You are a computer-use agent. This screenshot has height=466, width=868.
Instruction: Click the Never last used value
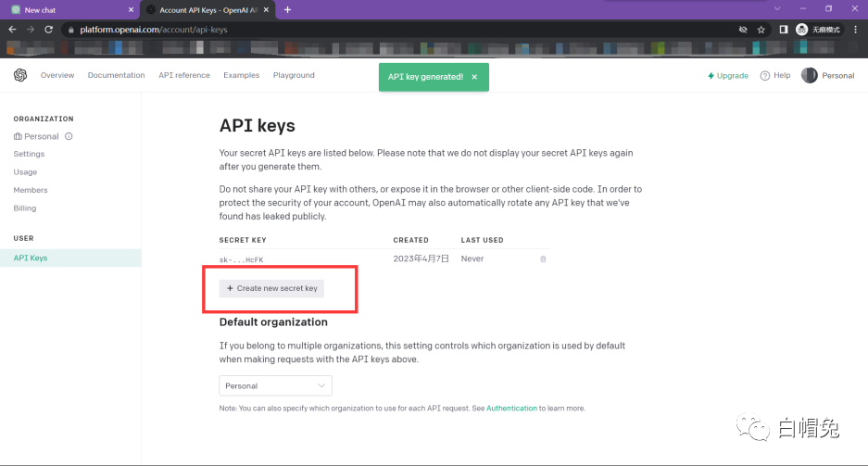click(x=472, y=258)
